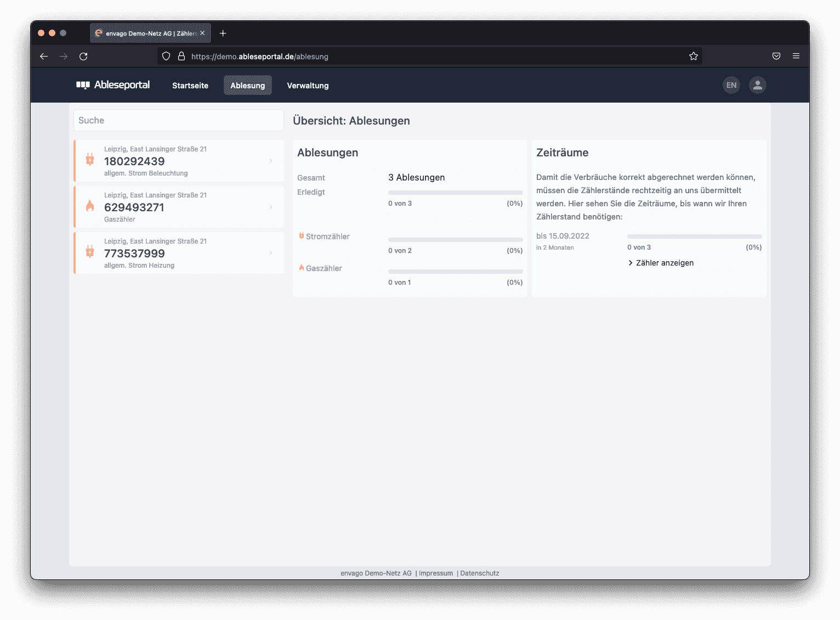Select the Ablesung menu item
The width and height of the screenshot is (840, 620).
click(248, 86)
